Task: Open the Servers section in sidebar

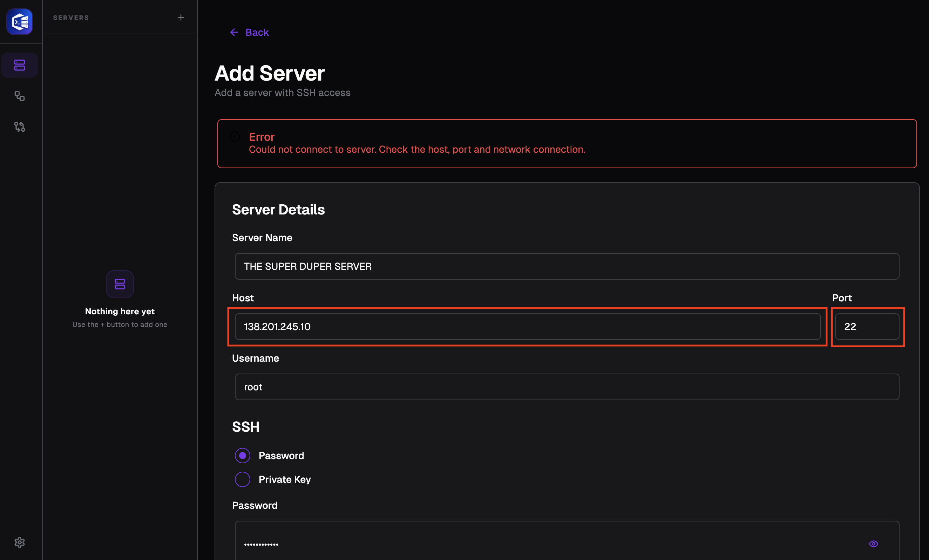Action: (20, 65)
